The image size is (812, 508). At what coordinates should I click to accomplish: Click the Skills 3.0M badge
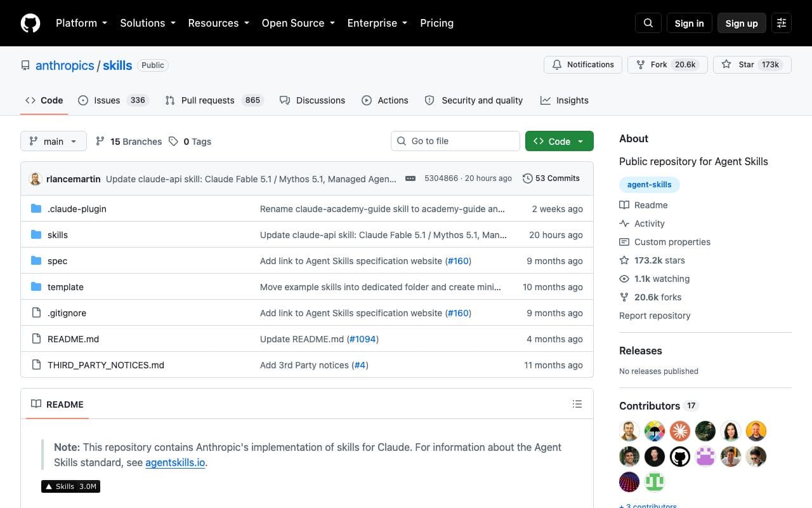click(70, 486)
